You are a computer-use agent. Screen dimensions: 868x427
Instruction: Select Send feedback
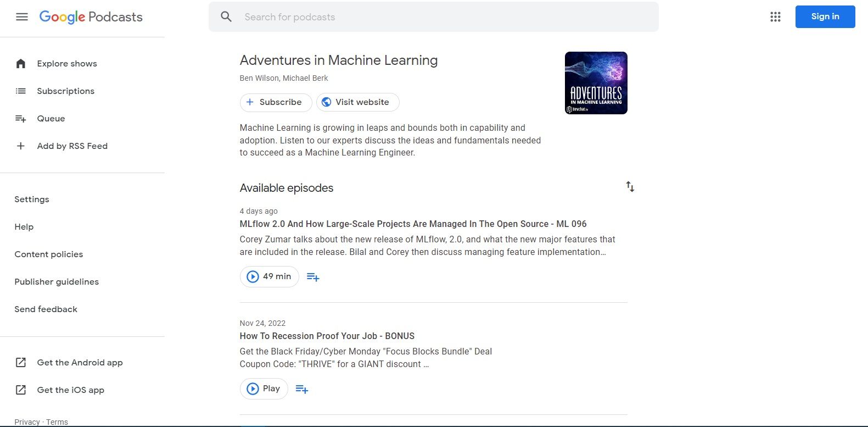click(46, 309)
